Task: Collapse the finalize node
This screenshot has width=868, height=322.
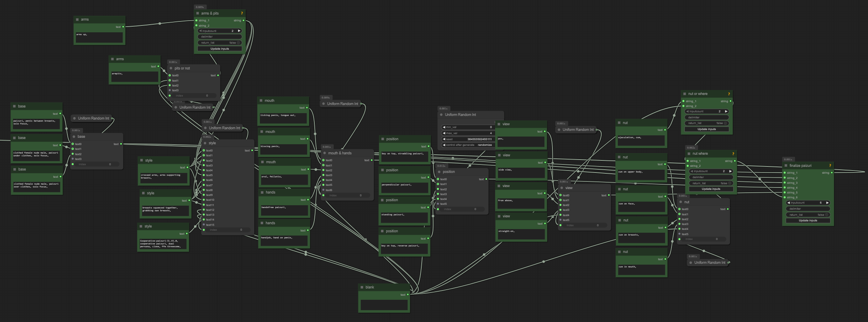Action: click(x=786, y=166)
